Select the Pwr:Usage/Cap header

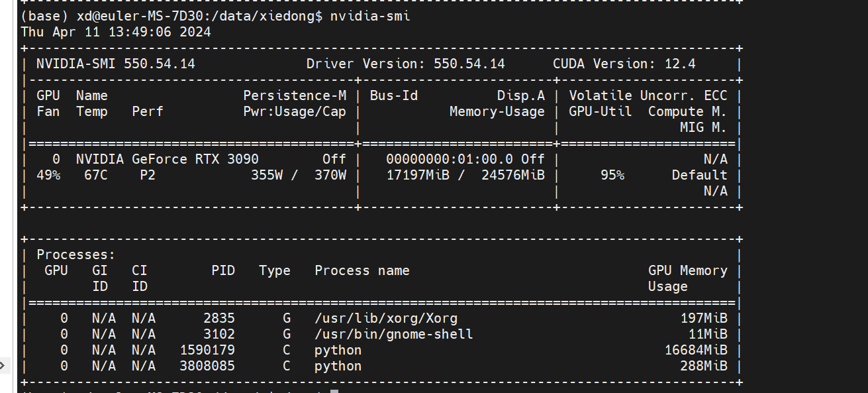[x=295, y=111]
